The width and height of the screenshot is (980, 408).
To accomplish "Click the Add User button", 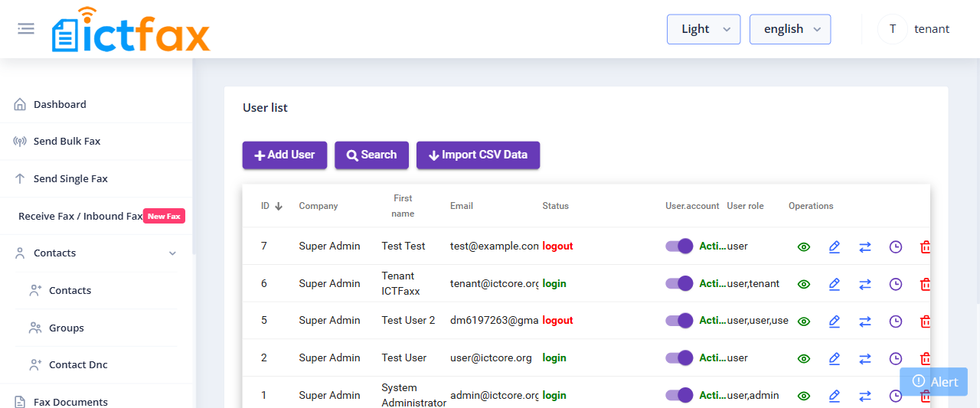I will 285,155.
